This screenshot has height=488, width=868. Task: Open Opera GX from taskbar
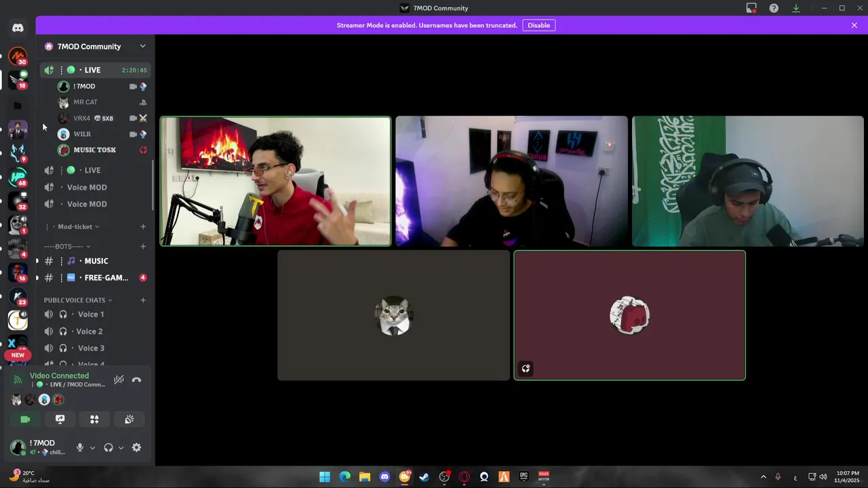[465, 476]
